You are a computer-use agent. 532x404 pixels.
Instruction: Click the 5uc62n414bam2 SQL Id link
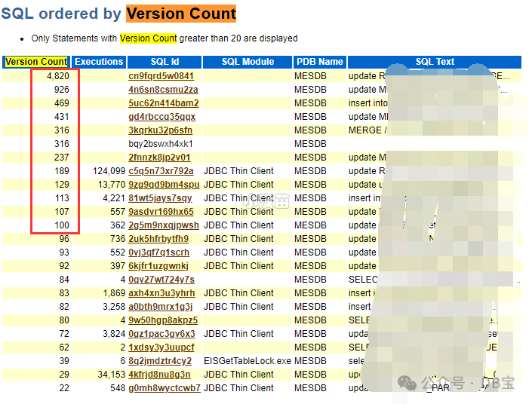(164, 103)
